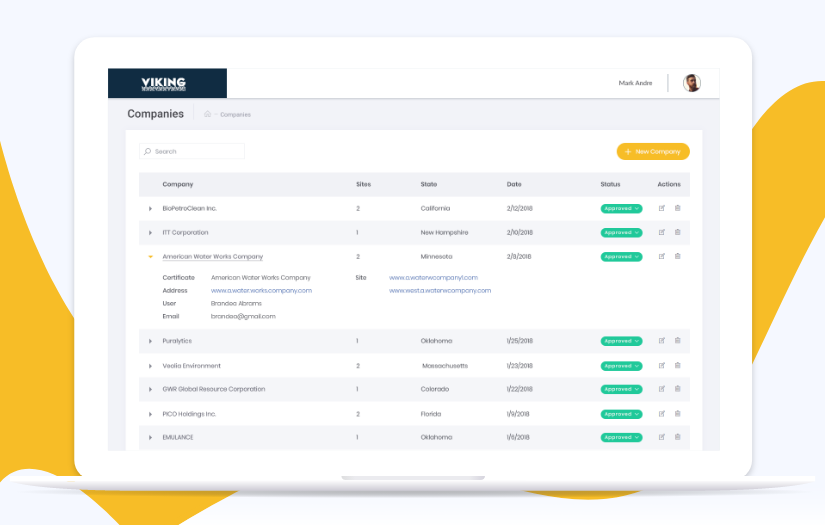Screen dimensions: 825x525
Task: Edit Veolia Environment entry
Action: click(x=661, y=365)
